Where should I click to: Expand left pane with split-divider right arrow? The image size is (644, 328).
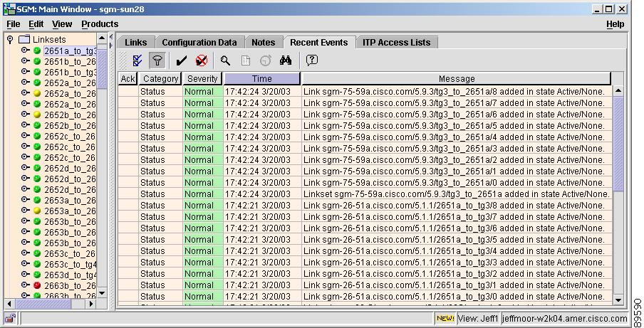[x=111, y=46]
